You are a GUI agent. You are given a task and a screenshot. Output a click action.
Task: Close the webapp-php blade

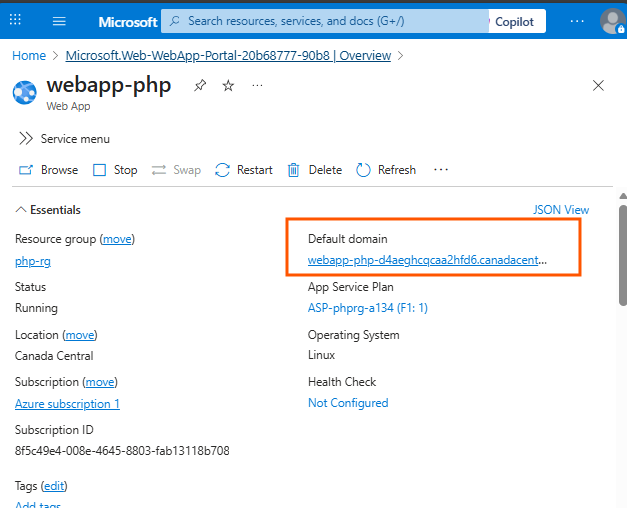(598, 85)
